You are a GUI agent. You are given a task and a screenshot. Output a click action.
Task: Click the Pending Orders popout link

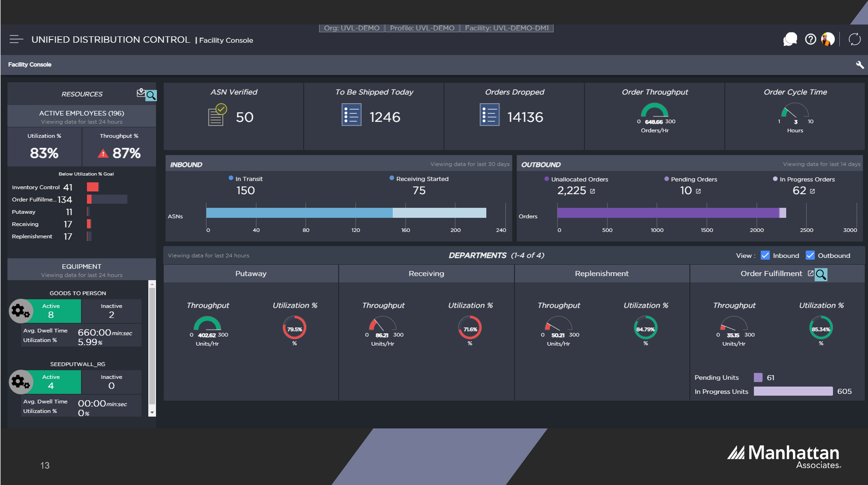(x=698, y=191)
